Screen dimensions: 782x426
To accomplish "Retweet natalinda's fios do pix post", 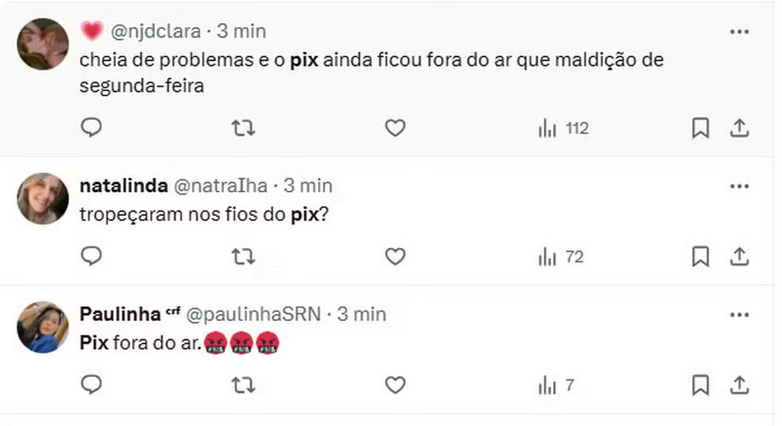I will (x=243, y=256).
